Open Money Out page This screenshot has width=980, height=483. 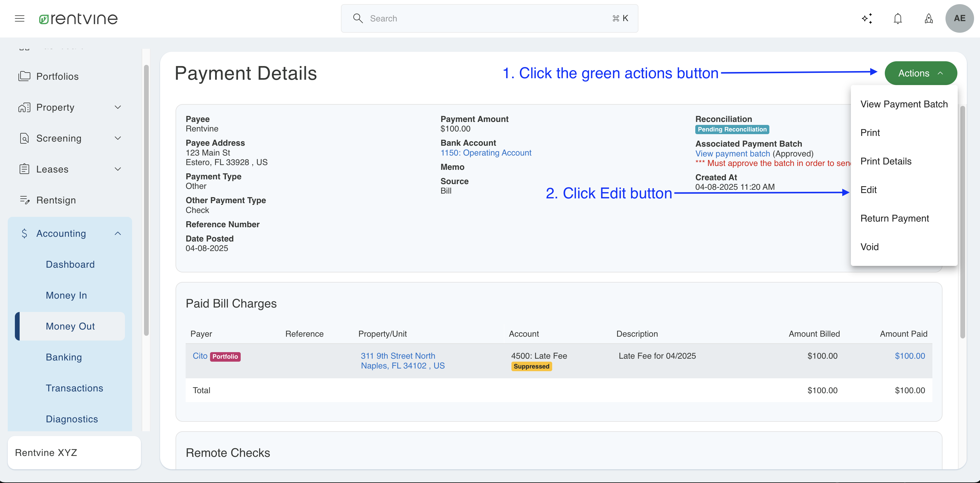pyautogui.click(x=70, y=326)
